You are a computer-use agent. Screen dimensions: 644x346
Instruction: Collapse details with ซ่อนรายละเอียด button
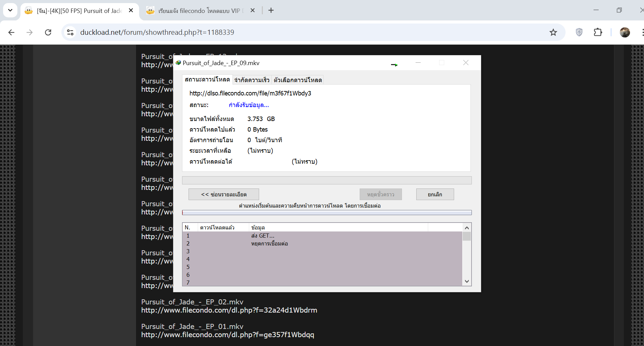[224, 194]
